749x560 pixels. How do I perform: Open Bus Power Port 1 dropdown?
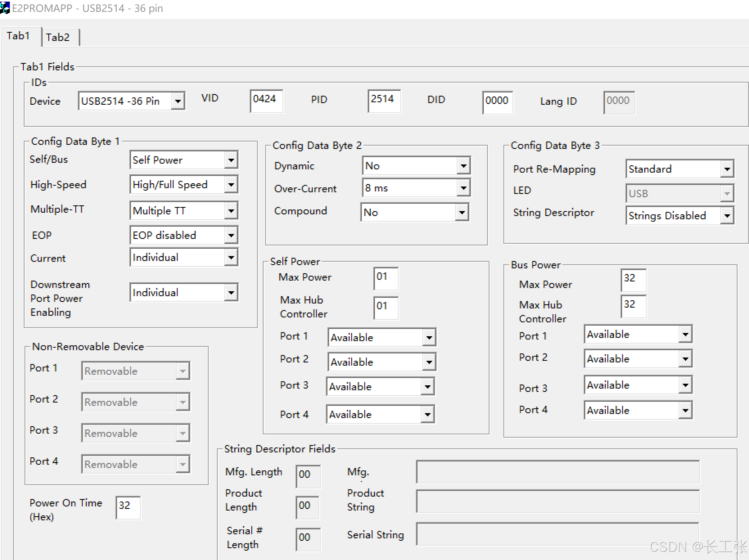(638, 334)
